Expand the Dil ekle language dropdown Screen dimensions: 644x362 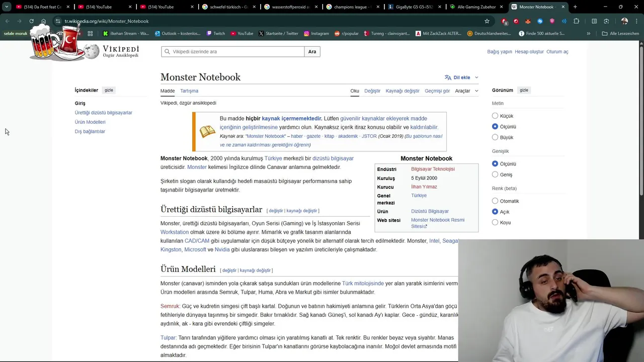point(461,77)
